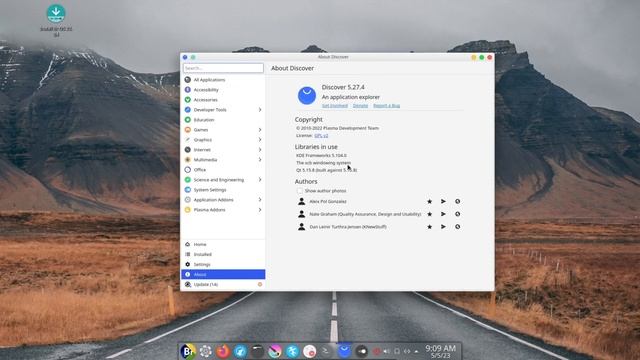Click the blue Discover logo in About page
Viewport: 640px width, 360px height.
(307, 96)
